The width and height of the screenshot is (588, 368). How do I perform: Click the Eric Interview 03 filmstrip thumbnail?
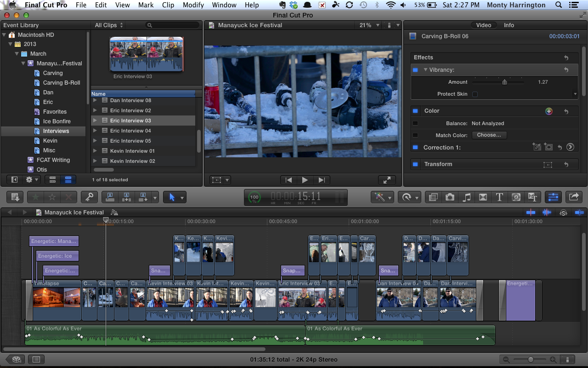pyautogui.click(x=147, y=54)
